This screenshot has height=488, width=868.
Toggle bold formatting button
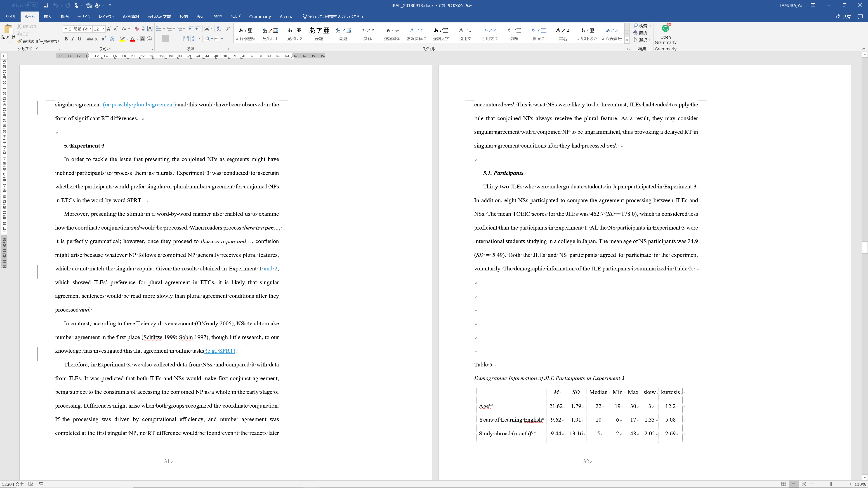66,39
